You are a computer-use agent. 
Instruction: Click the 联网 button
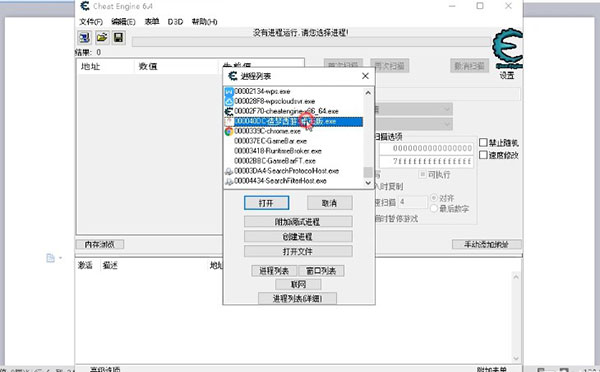coord(298,284)
